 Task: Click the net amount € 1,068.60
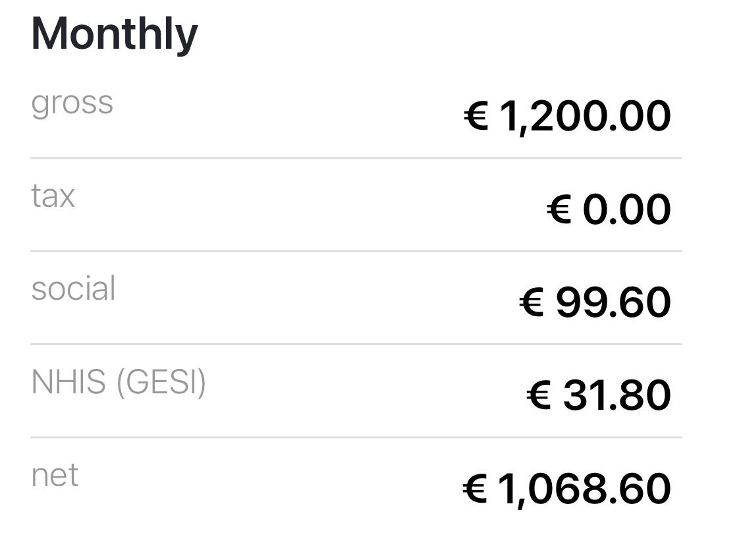coord(566,489)
